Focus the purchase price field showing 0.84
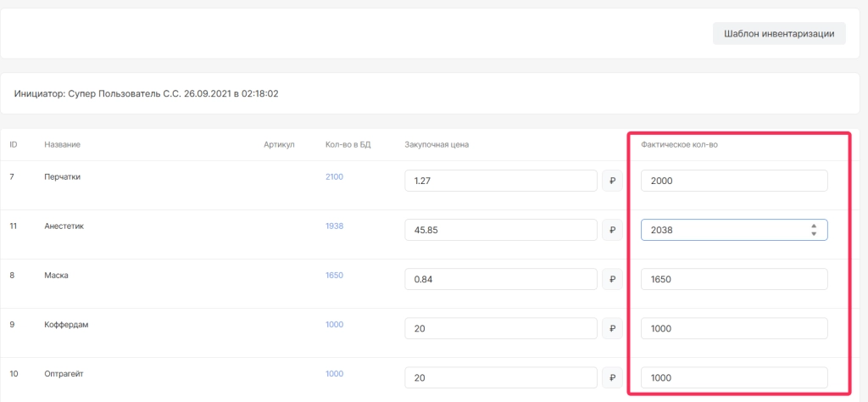The width and height of the screenshot is (868, 402). click(500, 279)
